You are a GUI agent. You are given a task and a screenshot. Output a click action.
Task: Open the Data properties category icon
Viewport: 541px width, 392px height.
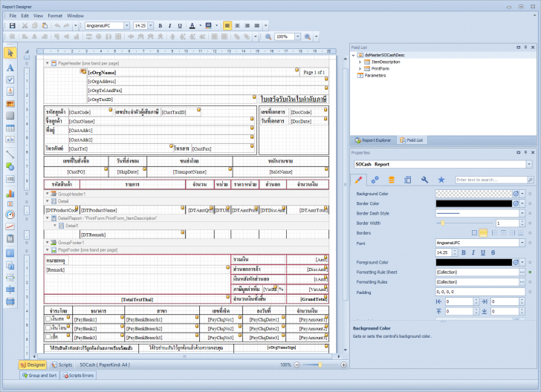point(391,180)
